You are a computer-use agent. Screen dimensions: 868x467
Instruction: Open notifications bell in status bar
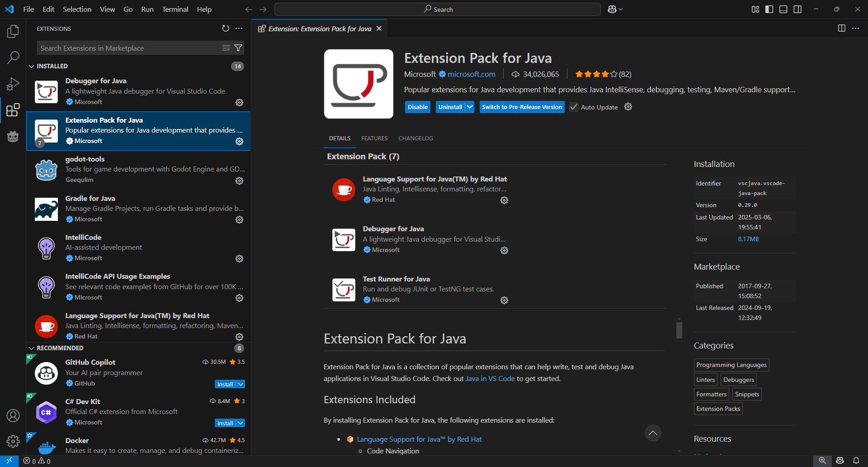pyautogui.click(x=856, y=461)
